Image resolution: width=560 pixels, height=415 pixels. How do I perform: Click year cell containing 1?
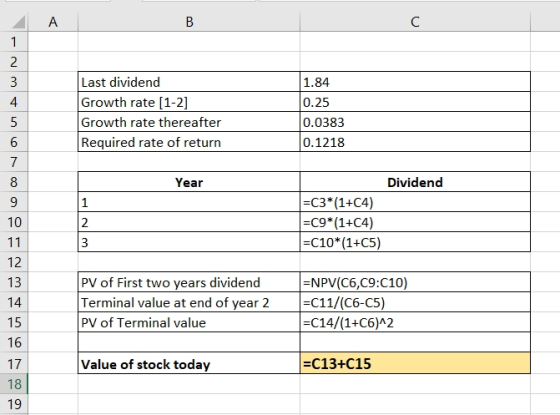point(189,202)
